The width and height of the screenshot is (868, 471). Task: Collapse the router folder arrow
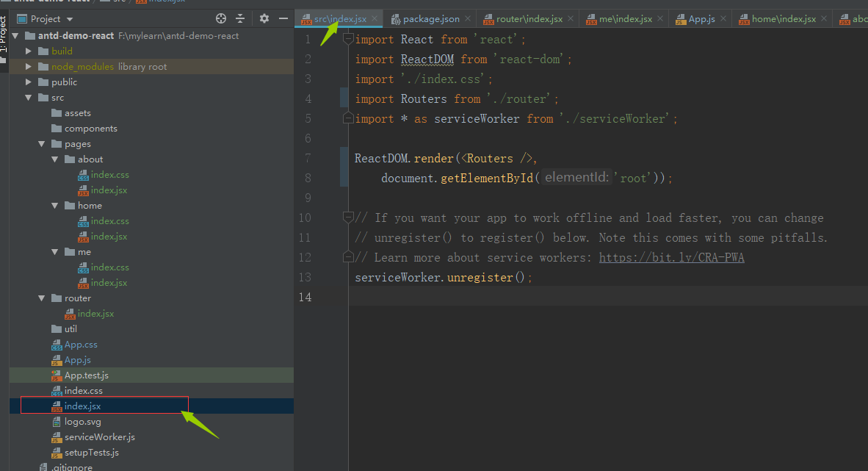42,298
